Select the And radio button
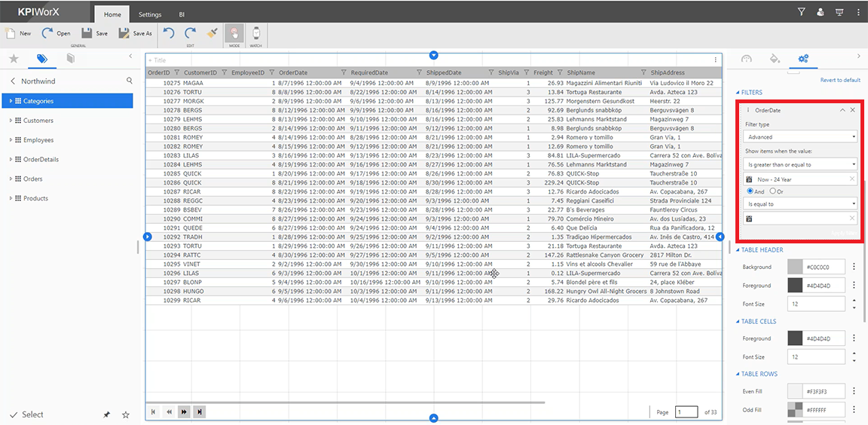The height and width of the screenshot is (425, 868). (x=750, y=191)
